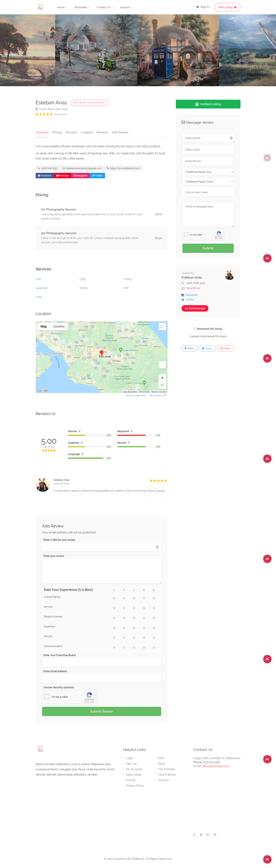Select the Add Review tab
Image resolution: width=276 pixels, height=868 pixels.
coord(120,132)
